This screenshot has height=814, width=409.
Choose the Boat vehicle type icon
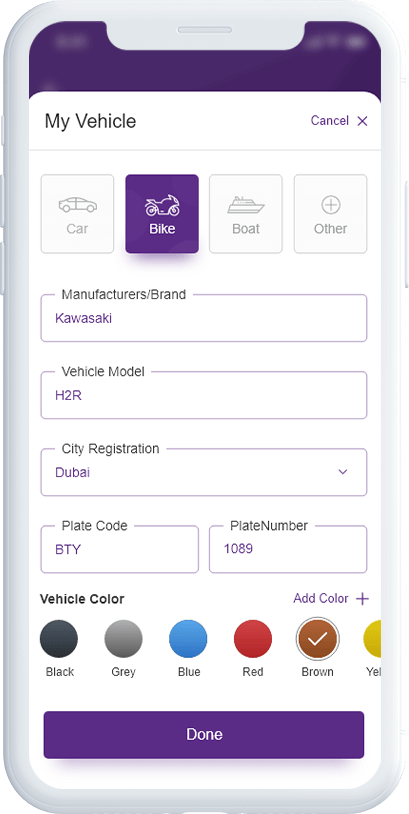tap(246, 205)
